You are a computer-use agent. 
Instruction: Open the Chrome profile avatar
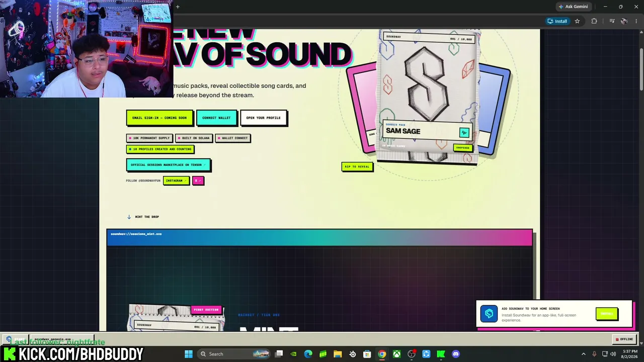(624, 21)
